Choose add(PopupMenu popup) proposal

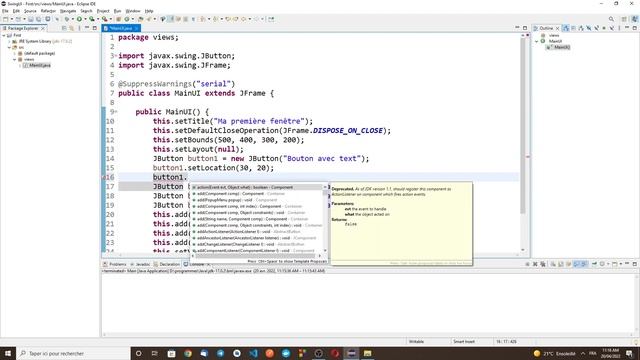click(257, 200)
